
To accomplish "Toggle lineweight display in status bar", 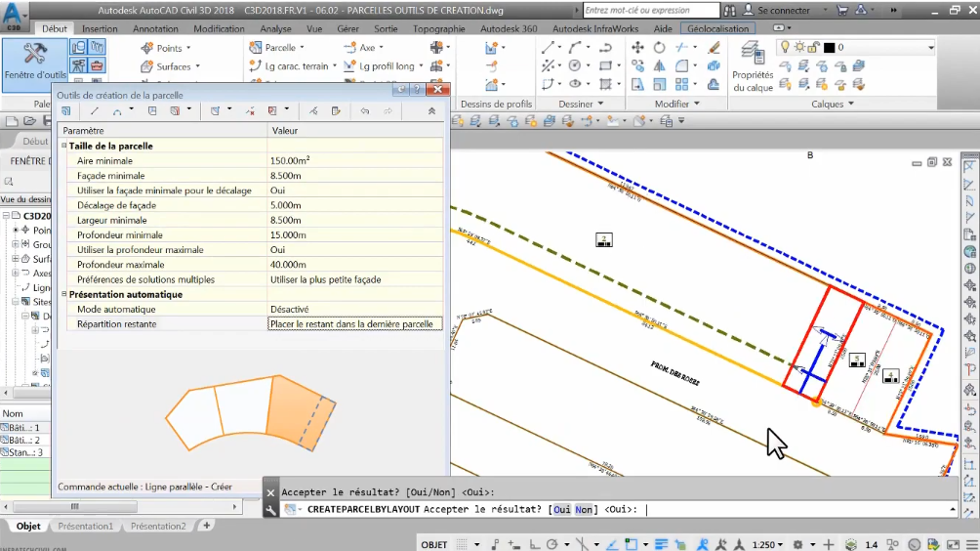I will click(661, 545).
